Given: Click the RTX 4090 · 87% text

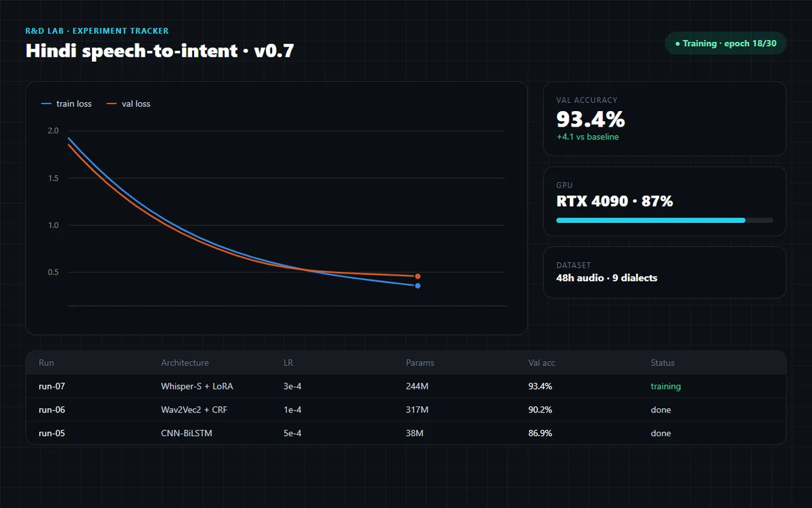Looking at the screenshot, I should (614, 201).
